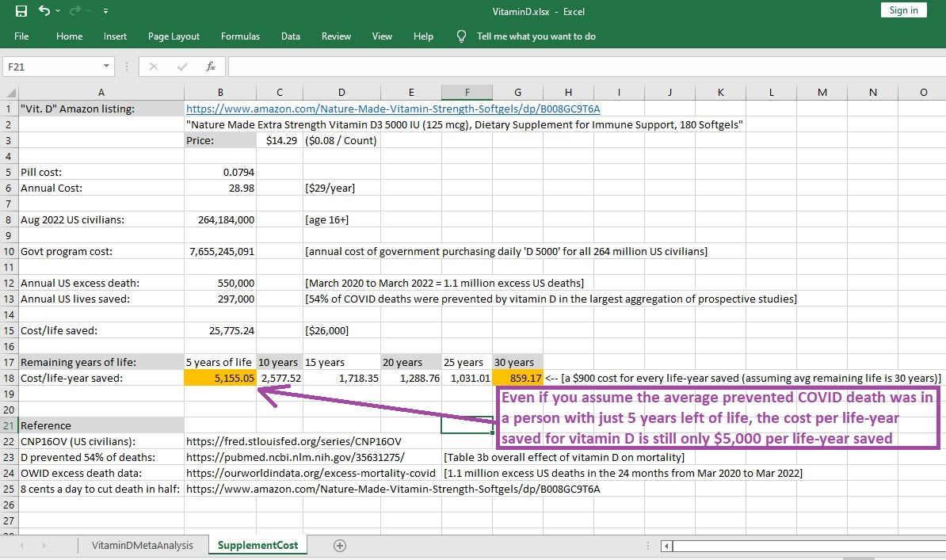Click the ourworldindata.org URL cell
This screenshot has height=560, width=946.
coord(311,473)
